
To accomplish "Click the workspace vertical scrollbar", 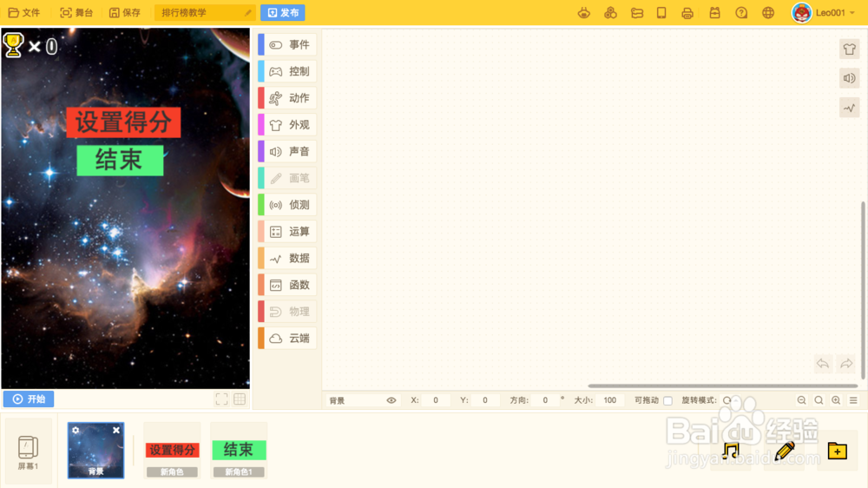I will coord(862,291).
